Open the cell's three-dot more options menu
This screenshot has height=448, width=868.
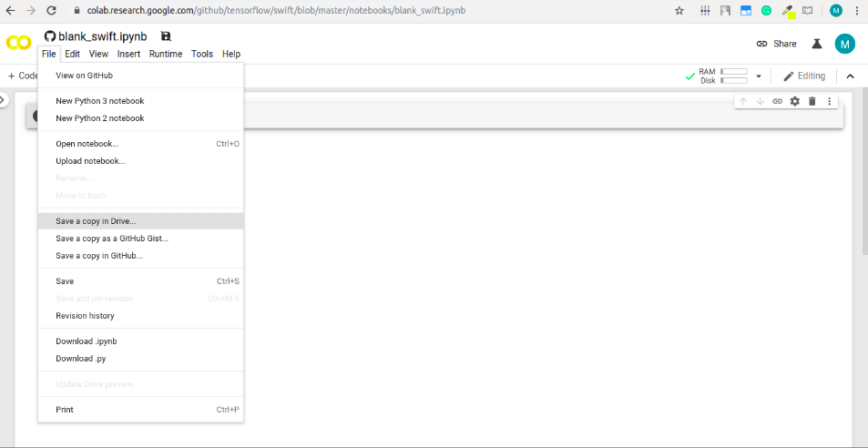[829, 101]
